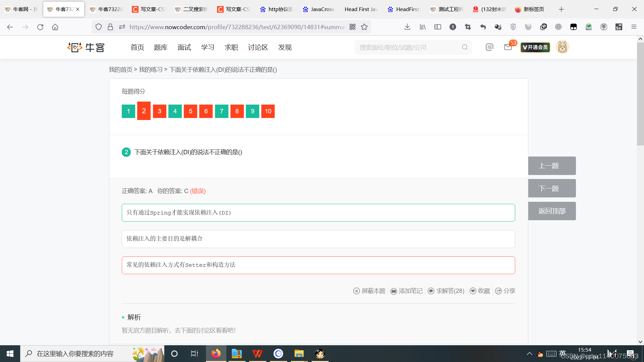The height and width of the screenshot is (362, 644).
Task: Select answer option 只有通过Spring才能实现依赖注入
Action: coord(318,213)
